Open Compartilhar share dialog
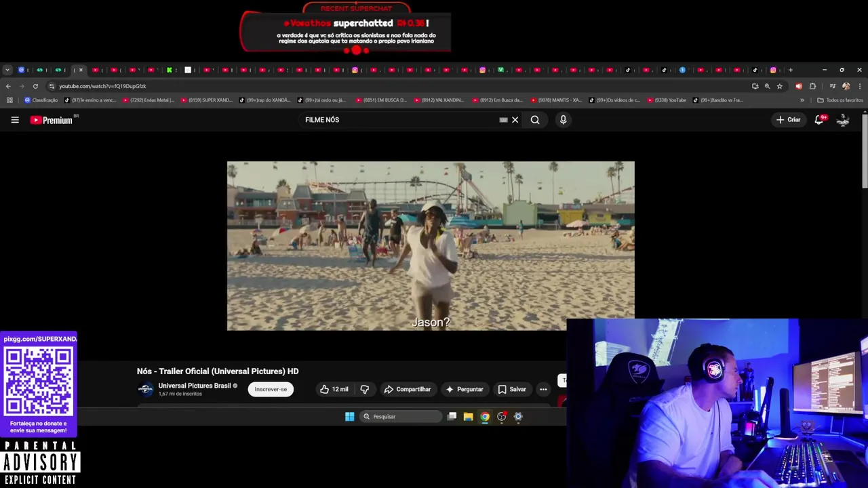The image size is (868, 488). coord(407,389)
